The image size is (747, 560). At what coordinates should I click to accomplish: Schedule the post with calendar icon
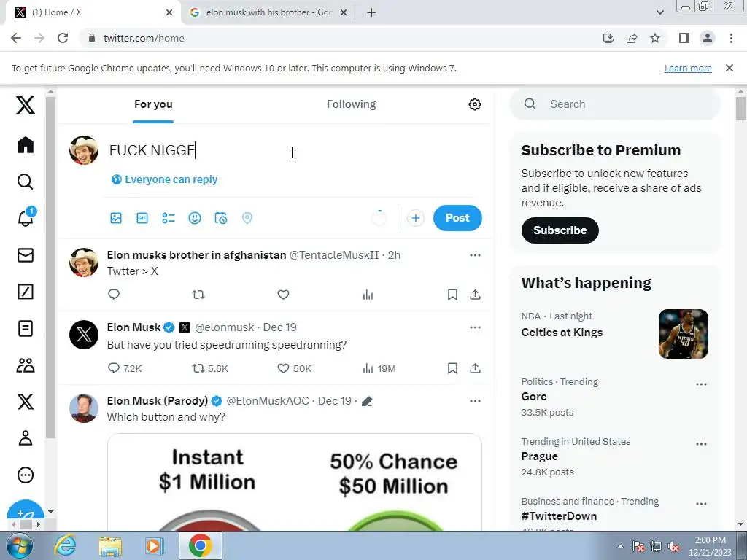click(x=221, y=218)
